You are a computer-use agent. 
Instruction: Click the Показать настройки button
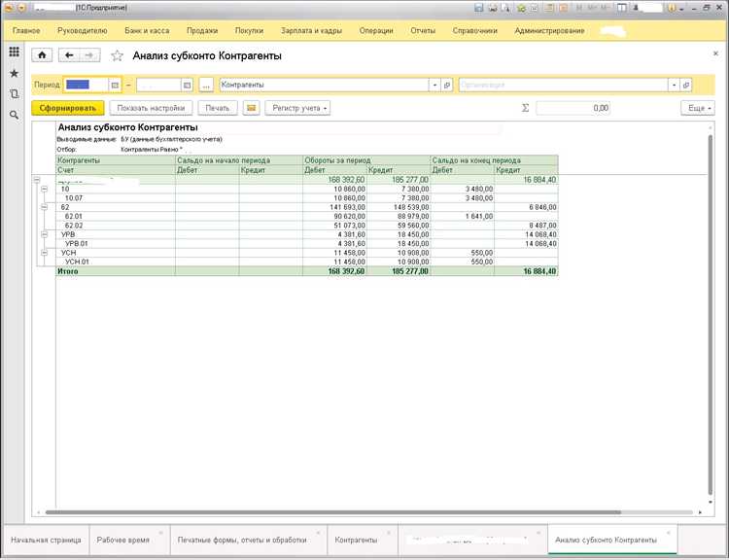[x=149, y=108]
